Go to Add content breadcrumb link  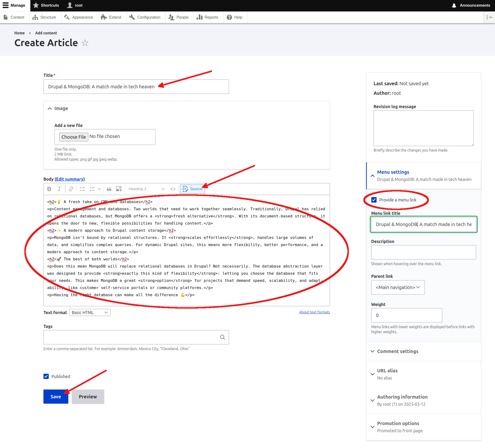click(46, 33)
